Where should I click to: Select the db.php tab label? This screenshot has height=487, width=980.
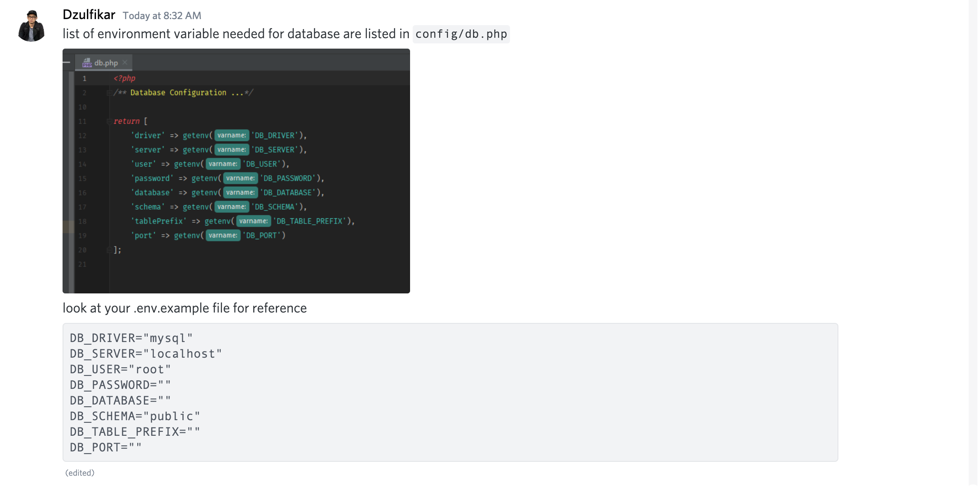(106, 63)
